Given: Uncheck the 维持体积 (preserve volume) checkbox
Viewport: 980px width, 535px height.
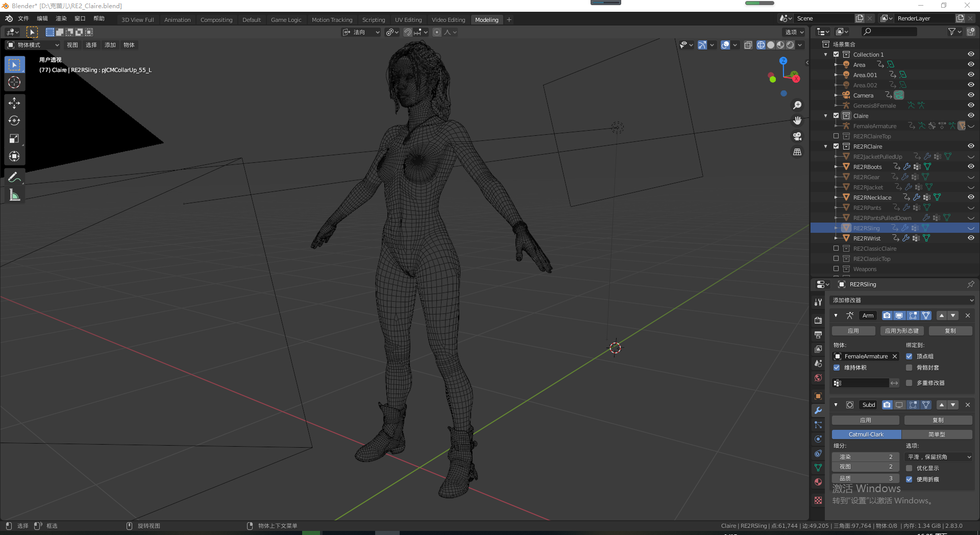Looking at the screenshot, I should tap(837, 368).
